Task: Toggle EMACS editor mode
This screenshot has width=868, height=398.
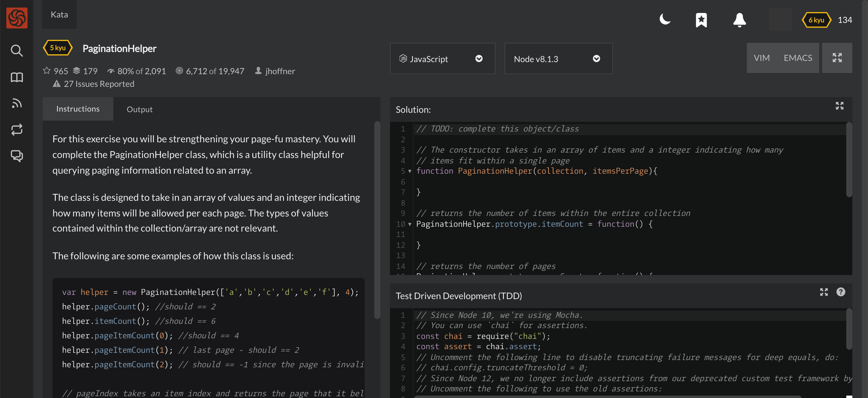Action: click(798, 58)
